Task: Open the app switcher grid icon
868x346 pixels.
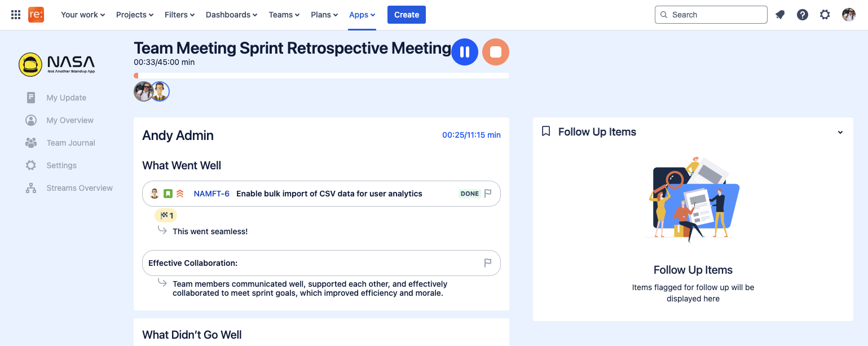Action: tap(16, 15)
